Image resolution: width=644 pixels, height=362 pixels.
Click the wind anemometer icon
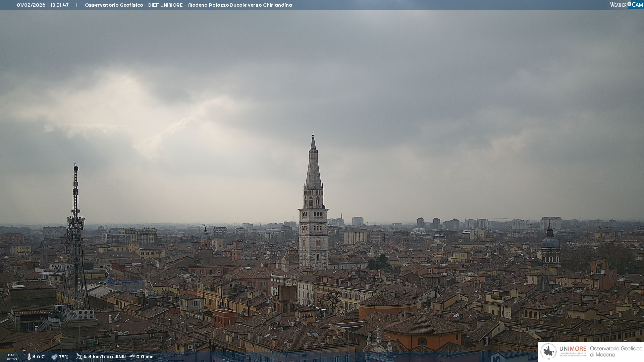pyautogui.click(x=79, y=357)
